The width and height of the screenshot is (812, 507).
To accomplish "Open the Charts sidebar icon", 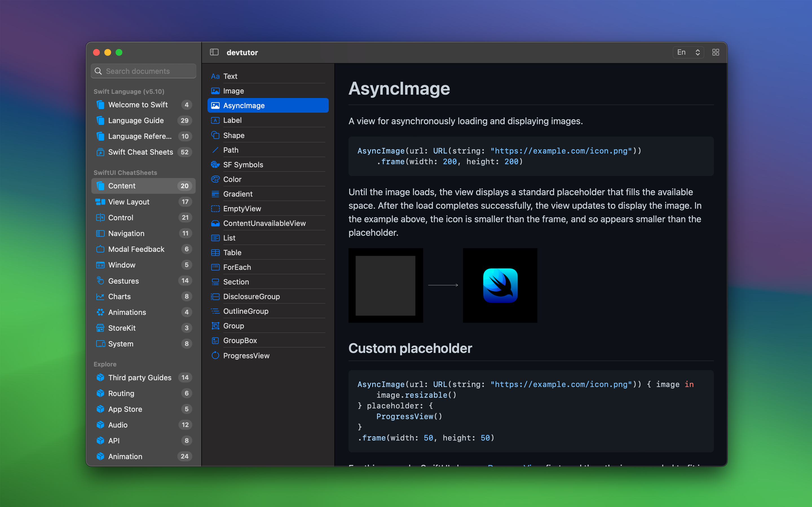I will pyautogui.click(x=100, y=296).
